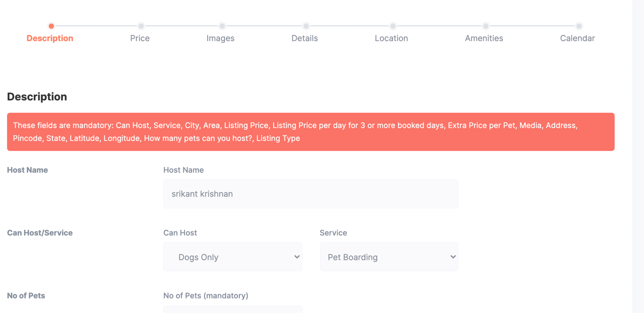Click the Can Host/Service row label
Image resolution: width=644 pixels, height=313 pixels.
40,233
